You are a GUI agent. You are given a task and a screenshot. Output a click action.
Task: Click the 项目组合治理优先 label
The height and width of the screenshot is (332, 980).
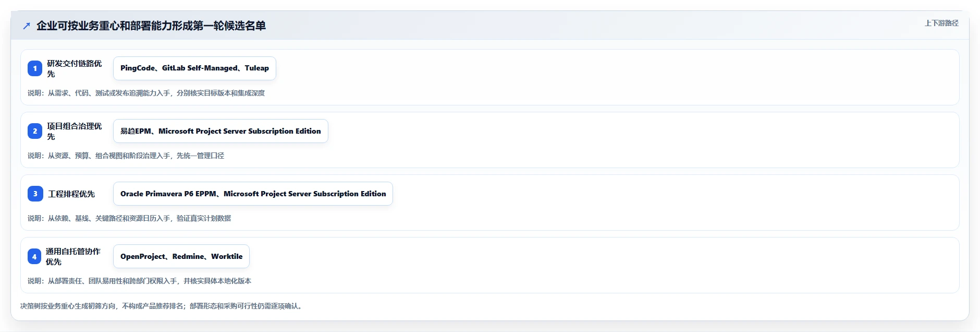pos(75,131)
